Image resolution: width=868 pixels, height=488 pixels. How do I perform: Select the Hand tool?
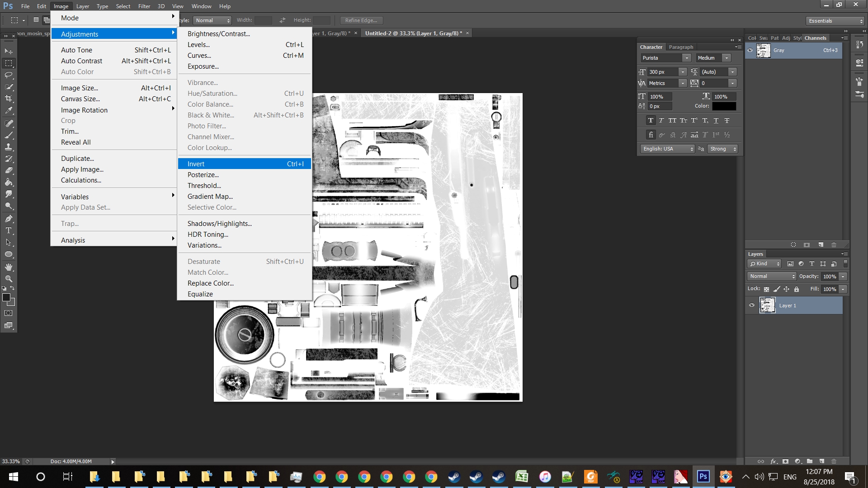tap(9, 267)
